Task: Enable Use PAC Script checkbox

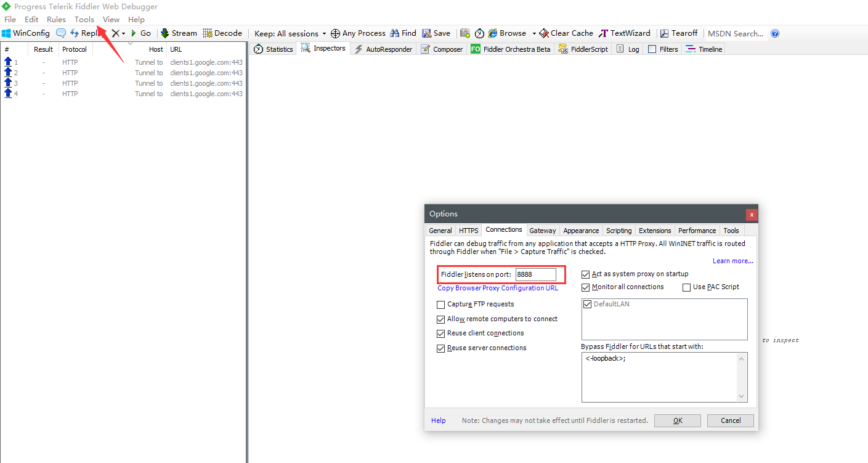Action: (x=686, y=287)
